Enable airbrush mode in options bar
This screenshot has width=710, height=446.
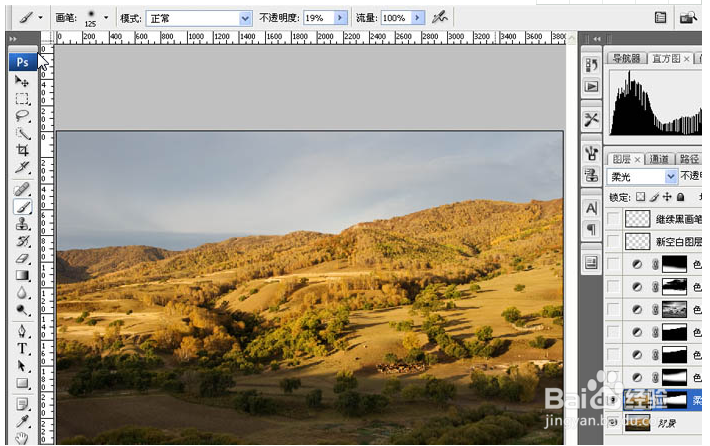(439, 18)
